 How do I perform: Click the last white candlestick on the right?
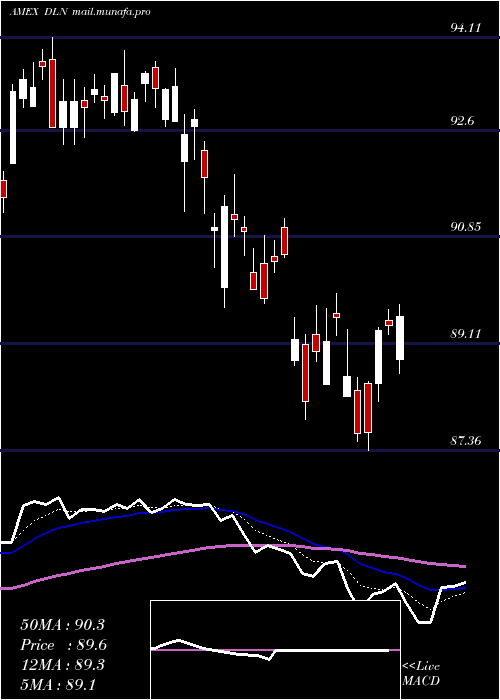[400, 338]
